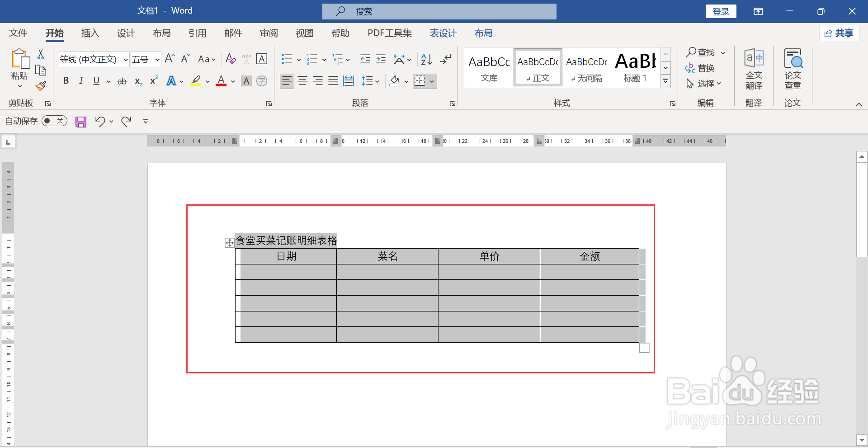868x448 pixels.
Task: Click the Subscript icon
Action: 138,81
